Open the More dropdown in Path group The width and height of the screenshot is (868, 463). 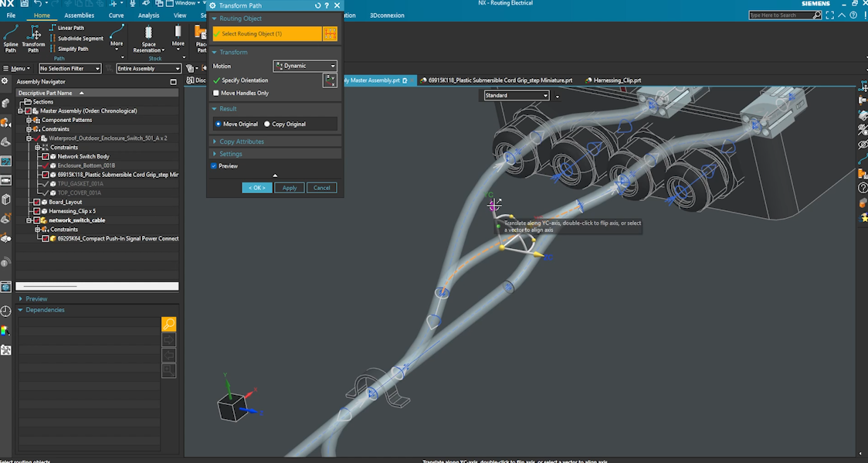pos(117,38)
